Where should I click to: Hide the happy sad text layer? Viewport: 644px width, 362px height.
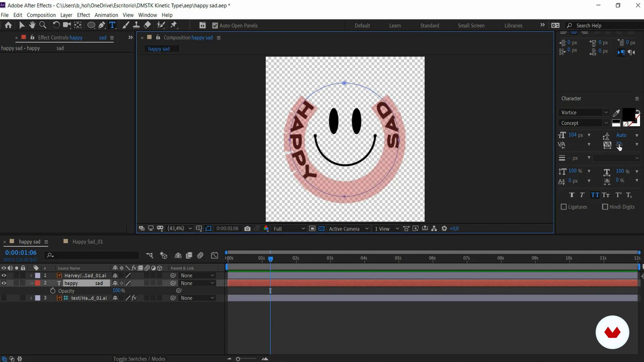coord(4,283)
